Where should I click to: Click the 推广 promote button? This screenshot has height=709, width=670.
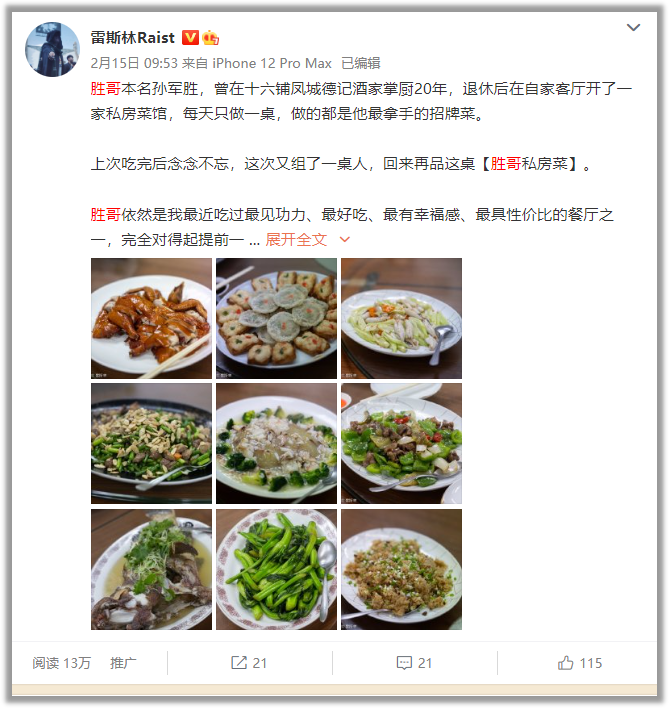[x=123, y=663]
